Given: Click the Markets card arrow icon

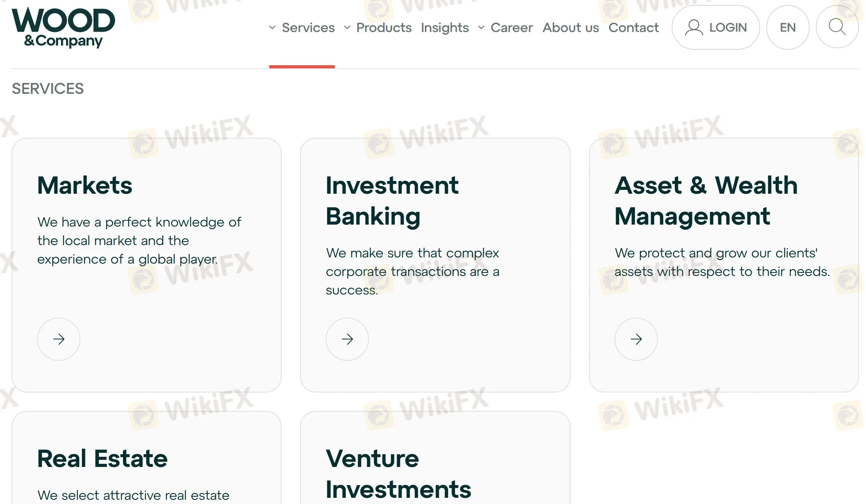Looking at the screenshot, I should click(x=59, y=339).
